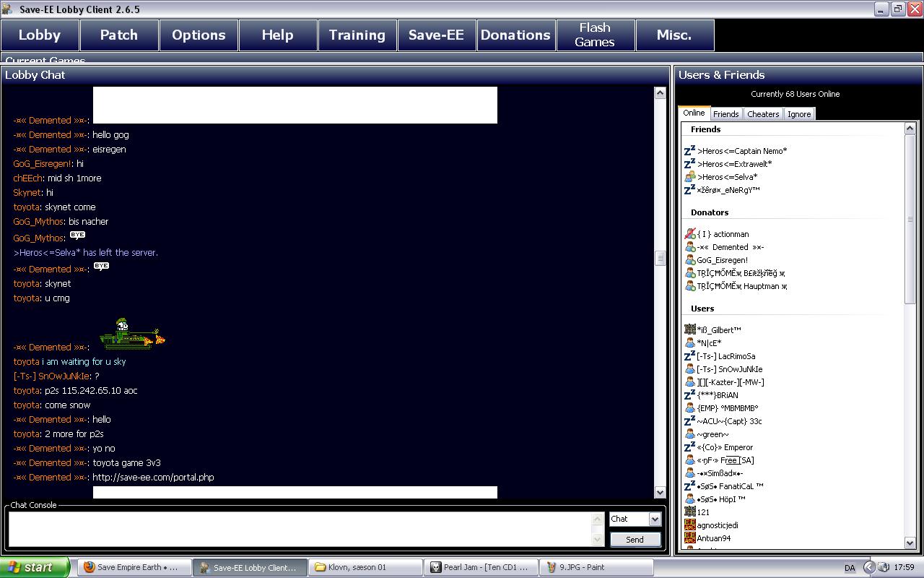The width and height of the screenshot is (924, 578).
Task: Click the castle icon beside *iß_Gilbert™
Action: coord(689,330)
